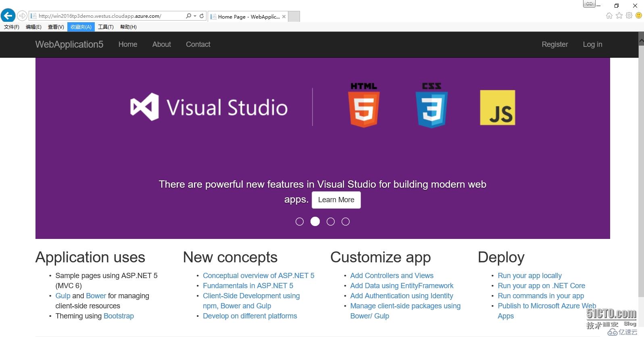Open the About nav link
Screen dimensions: 644x337
[x=162, y=44]
